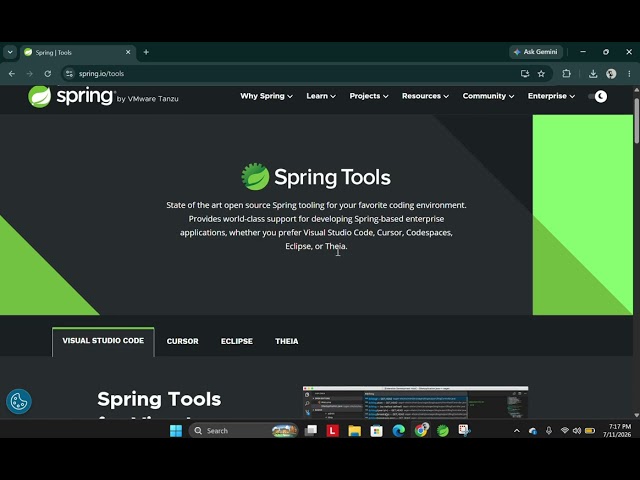Image resolution: width=640 pixels, height=480 pixels.
Task: Show hidden system tray icons
Action: pos(517,431)
